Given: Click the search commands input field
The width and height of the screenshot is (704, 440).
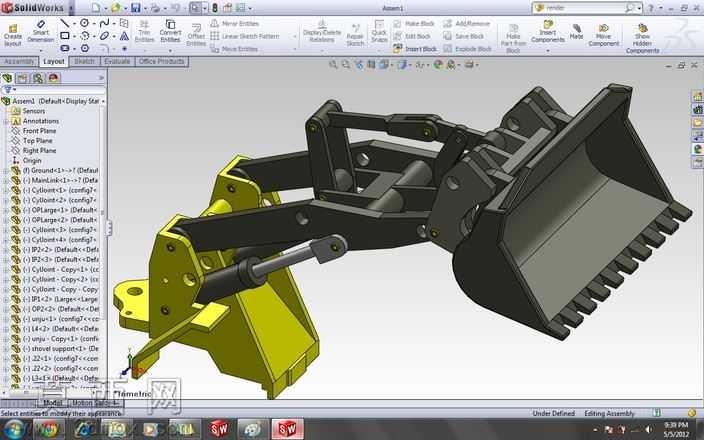Looking at the screenshot, I should click(x=584, y=8).
